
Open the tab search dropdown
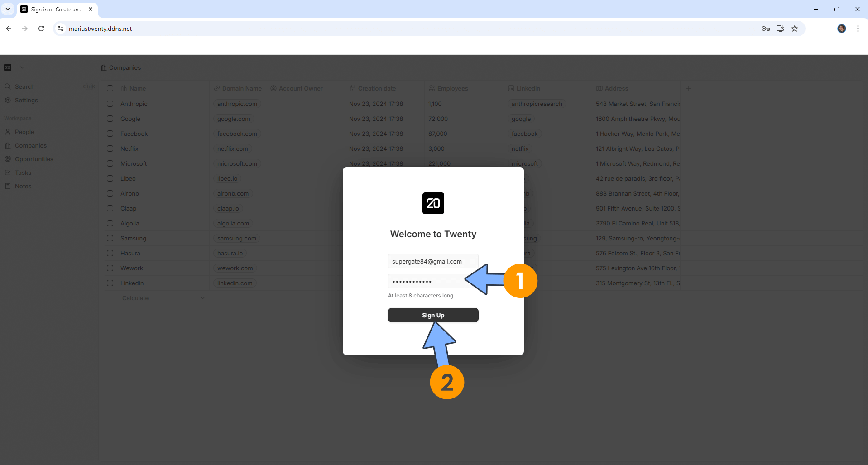tap(8, 9)
